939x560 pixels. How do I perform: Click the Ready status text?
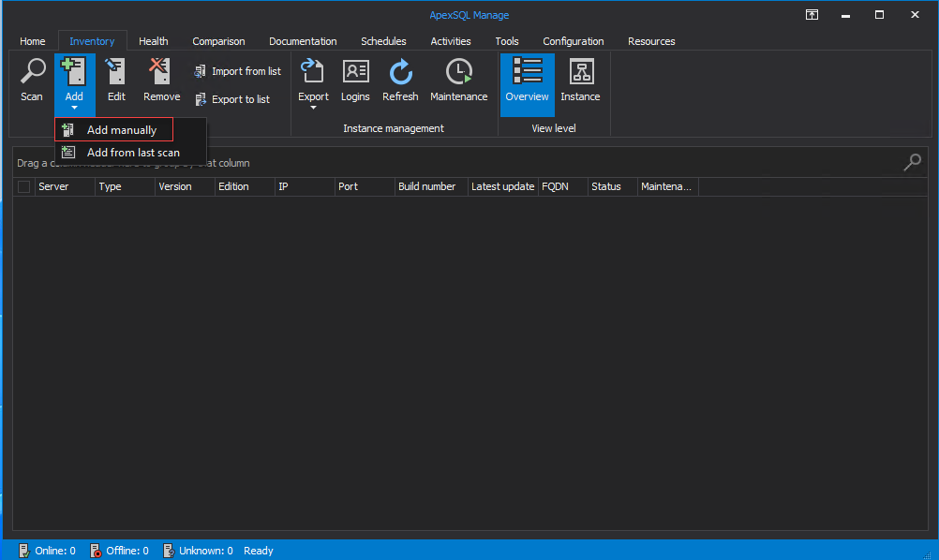pos(258,551)
